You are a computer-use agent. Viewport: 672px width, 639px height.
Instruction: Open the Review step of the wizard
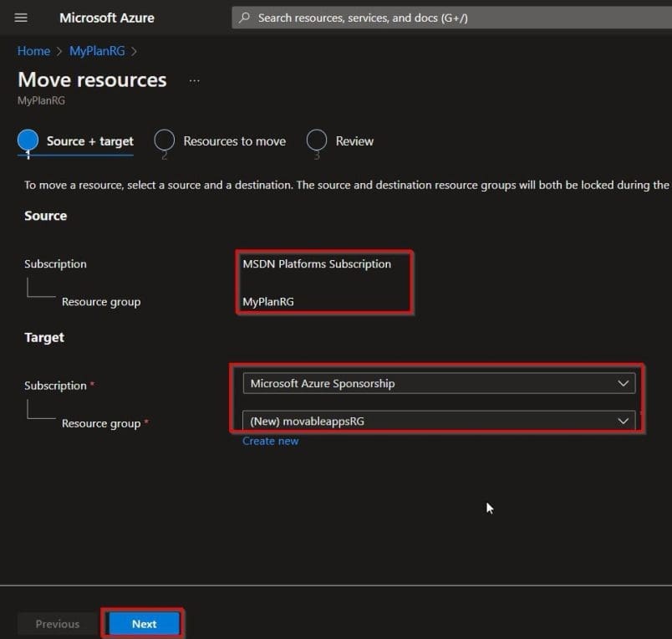(x=354, y=141)
